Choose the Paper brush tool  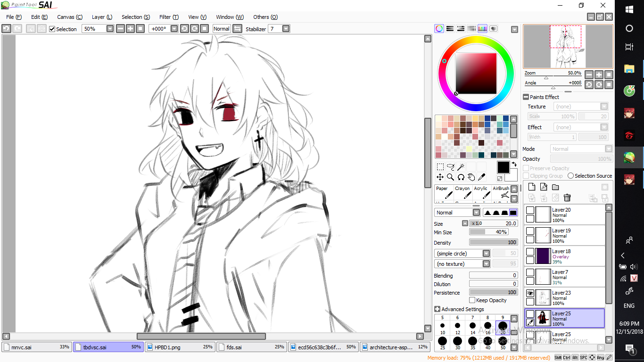pyautogui.click(x=444, y=193)
